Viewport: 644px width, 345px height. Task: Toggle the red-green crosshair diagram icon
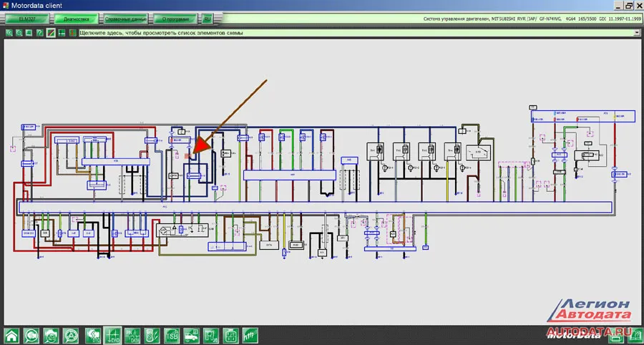[72, 33]
